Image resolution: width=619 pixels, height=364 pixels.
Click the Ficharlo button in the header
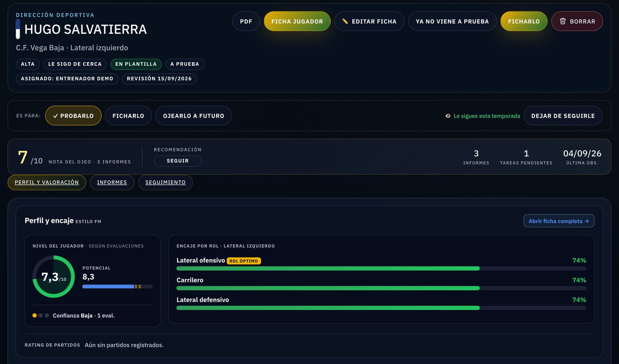click(524, 21)
